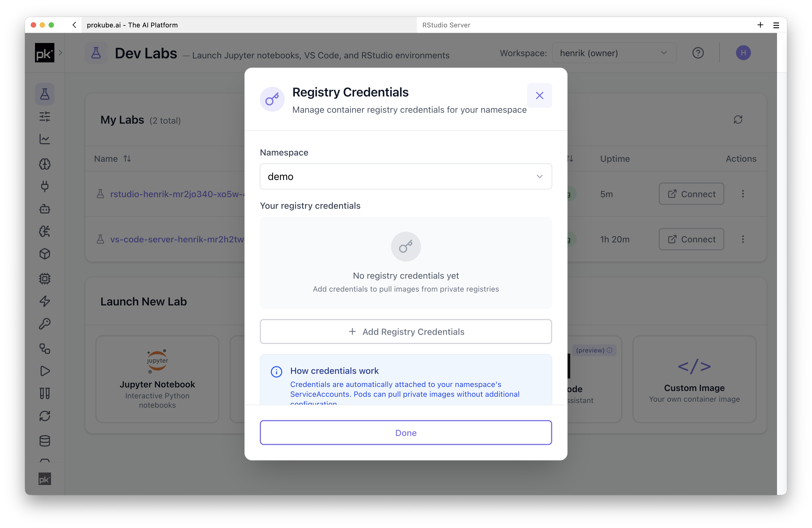Click Add Registry Credentials button
812x528 pixels.
pyautogui.click(x=406, y=332)
